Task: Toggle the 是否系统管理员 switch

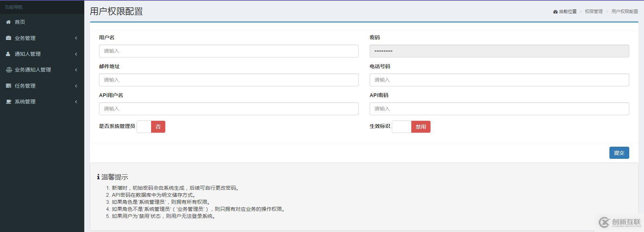Action: (x=151, y=127)
